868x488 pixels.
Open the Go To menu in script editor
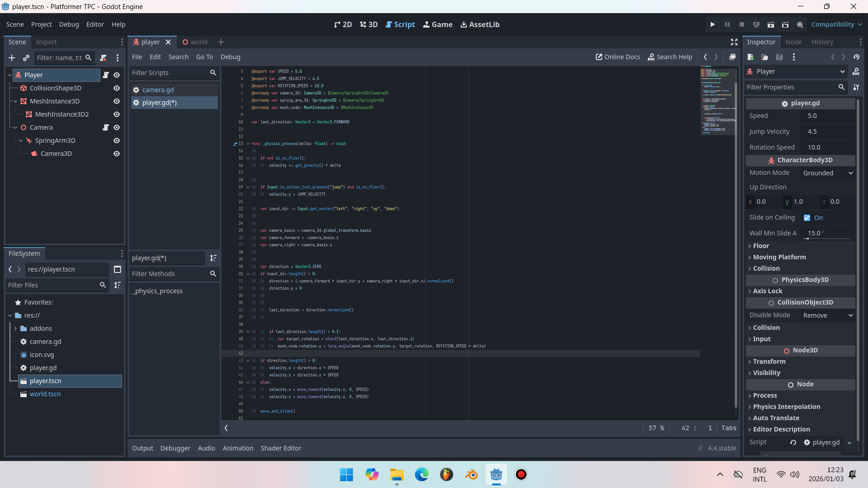204,57
